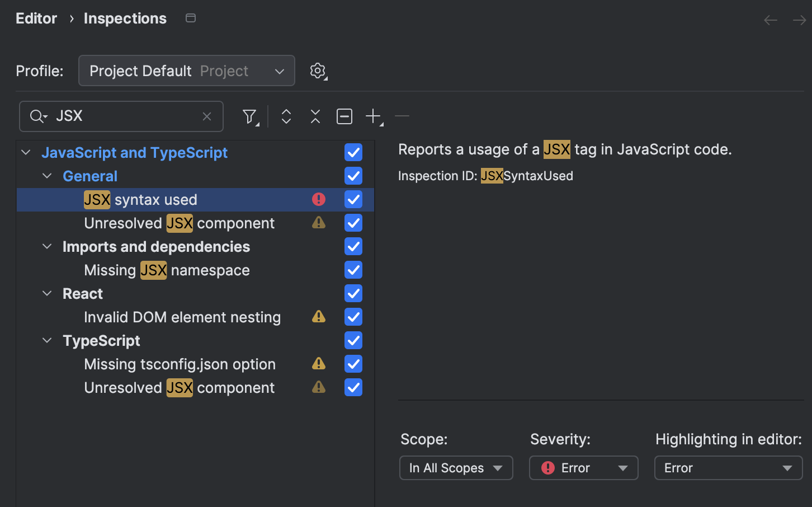
Task: Disable the React inspection group checkbox
Action: [353, 293]
